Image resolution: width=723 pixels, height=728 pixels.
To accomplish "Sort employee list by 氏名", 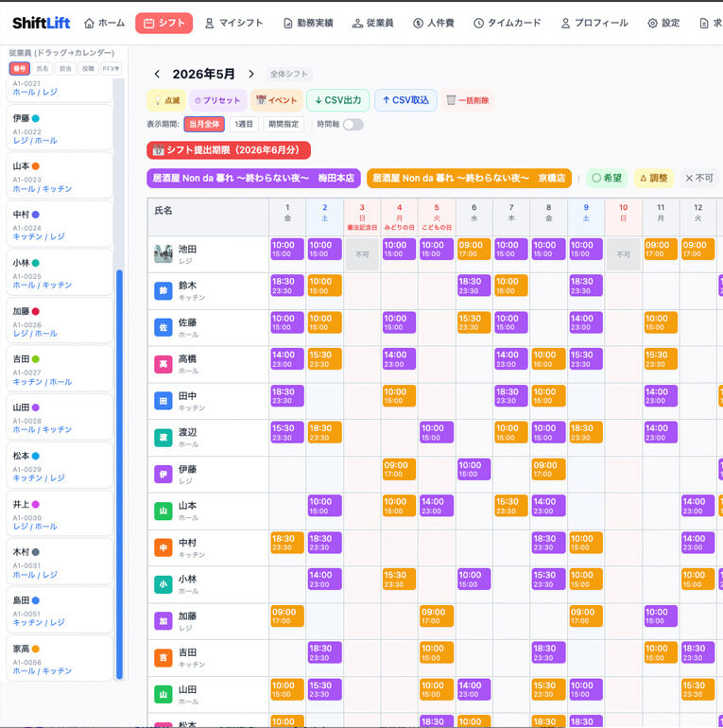I will (43, 68).
